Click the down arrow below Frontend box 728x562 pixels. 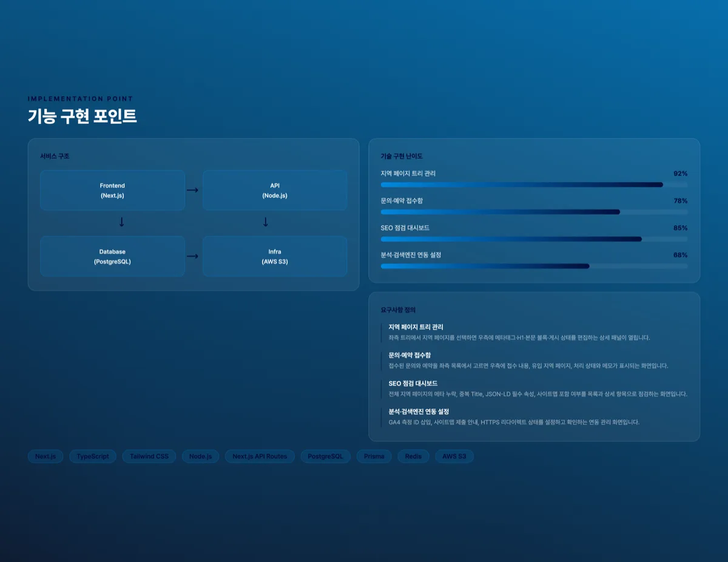(x=121, y=223)
